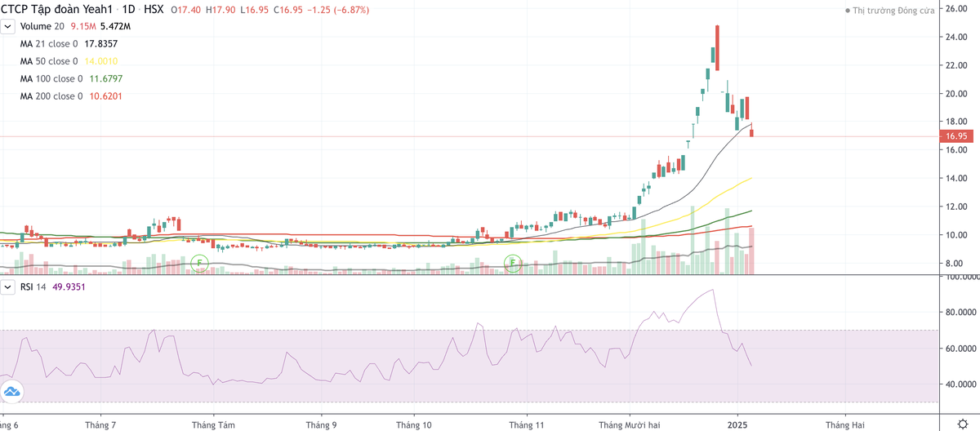Collapse the indicator legend next to Volume
The width and height of the screenshot is (980, 431).
pos(8,26)
